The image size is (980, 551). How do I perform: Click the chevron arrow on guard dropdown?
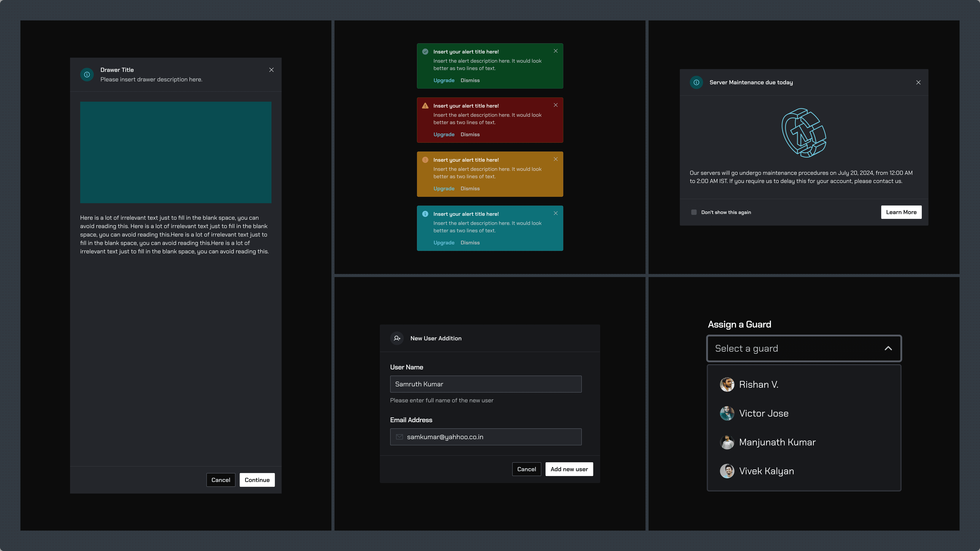coord(888,348)
